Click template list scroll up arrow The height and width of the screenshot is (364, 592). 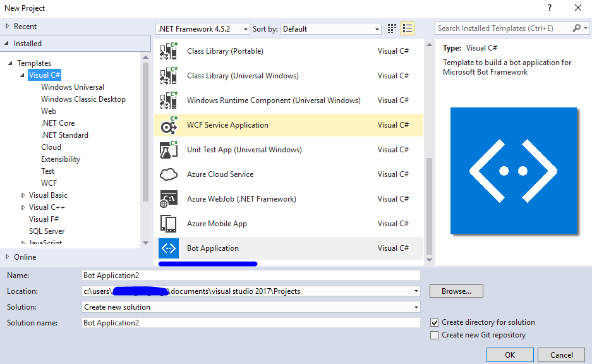[x=429, y=45]
